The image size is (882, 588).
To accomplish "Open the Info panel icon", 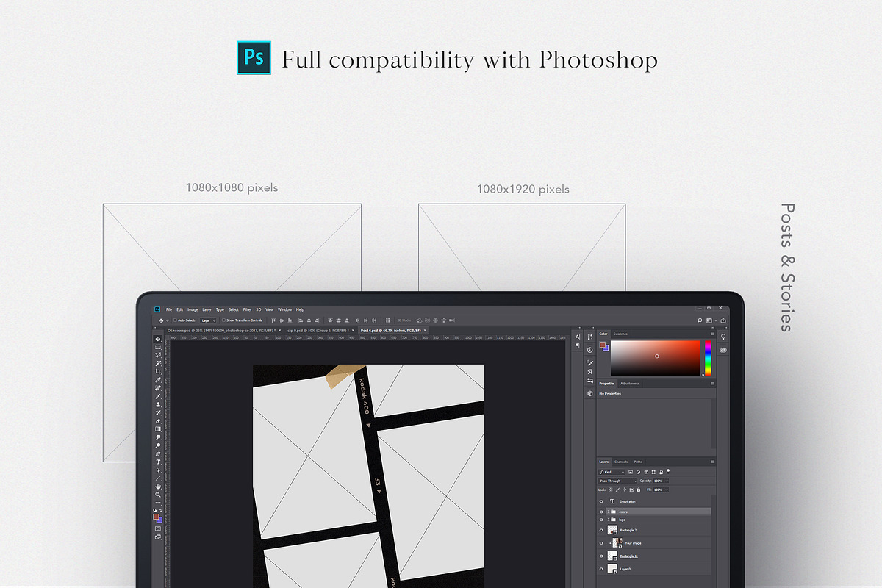I will 590,350.
